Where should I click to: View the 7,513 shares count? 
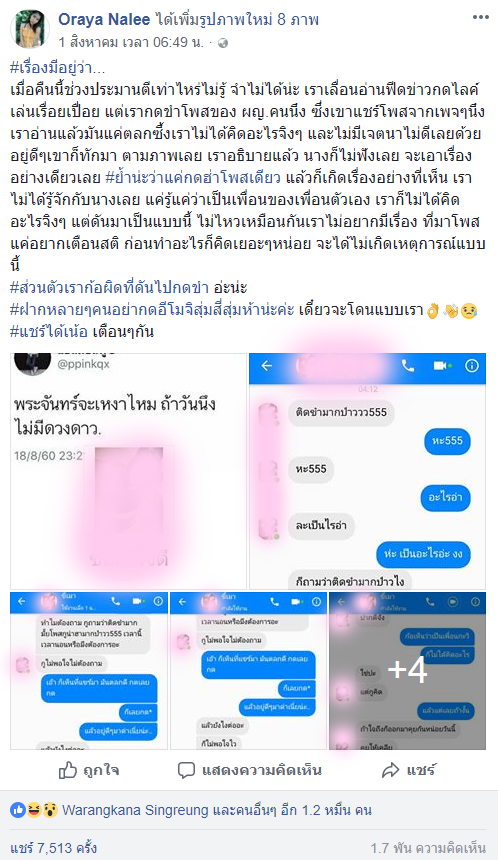pos(54,848)
